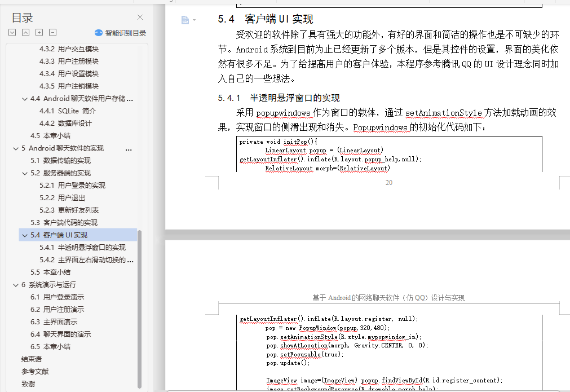The image size is (570, 392).
Task: Click the underlined word setAnimationStyle in paragraph
Action: 444,113
